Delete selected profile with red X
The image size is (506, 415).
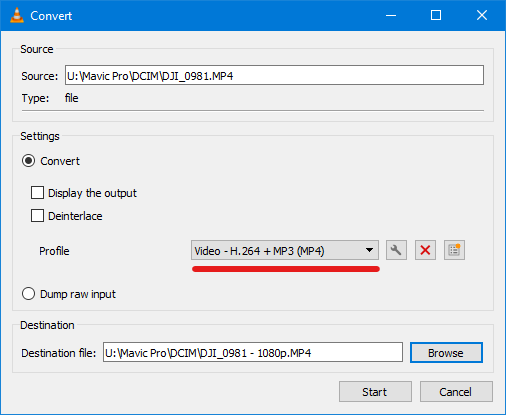425,250
